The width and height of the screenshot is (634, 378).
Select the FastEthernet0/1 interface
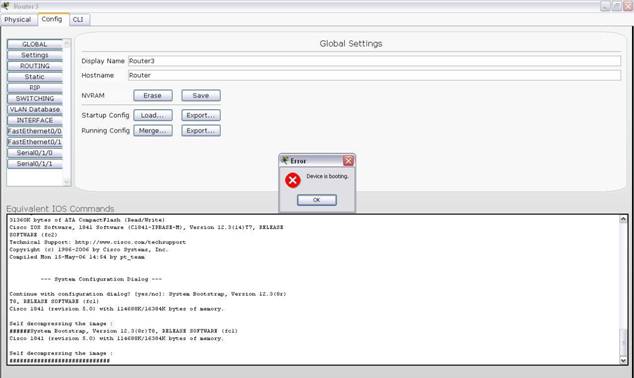point(35,142)
